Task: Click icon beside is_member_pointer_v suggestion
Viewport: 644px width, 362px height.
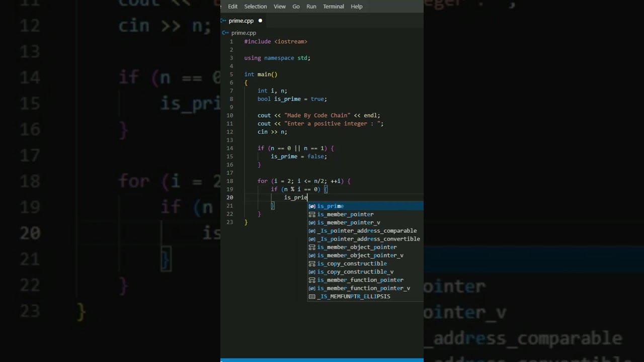Action: click(312, 222)
